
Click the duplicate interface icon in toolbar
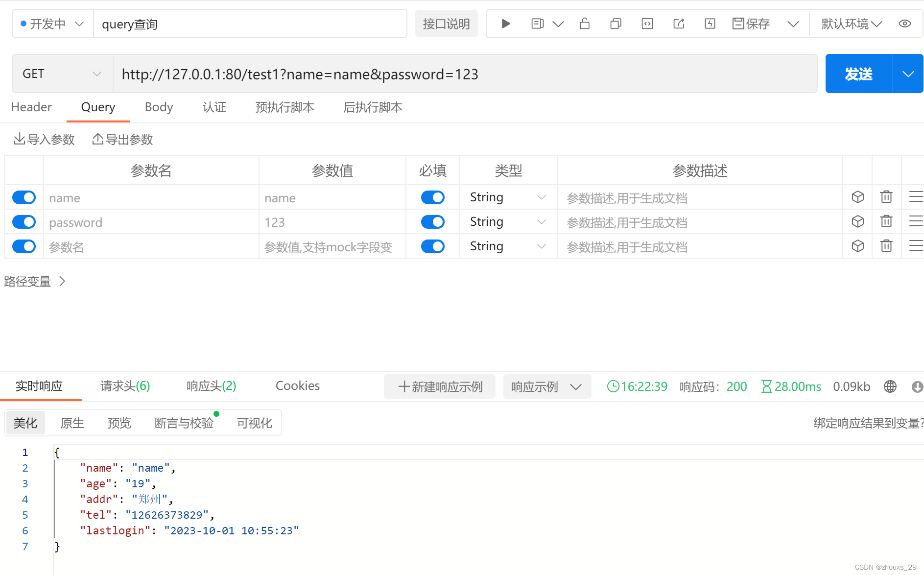(616, 24)
